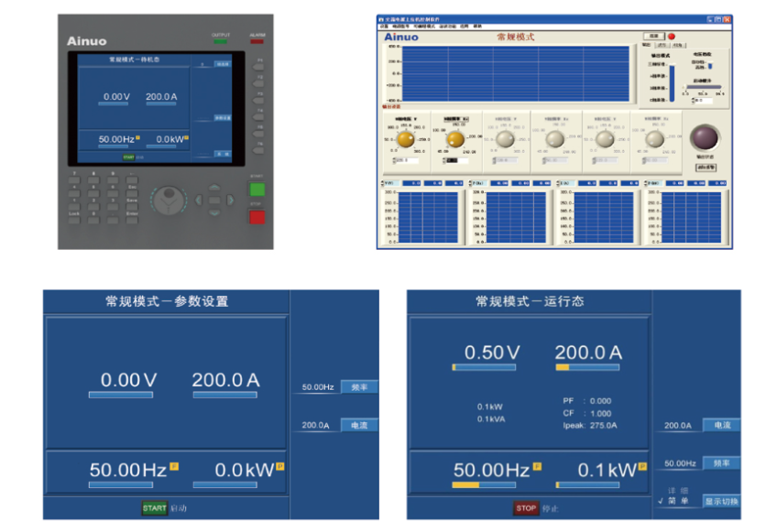766x532 pixels.
Task: Click the green START label in parameter screen
Action: coord(154,507)
